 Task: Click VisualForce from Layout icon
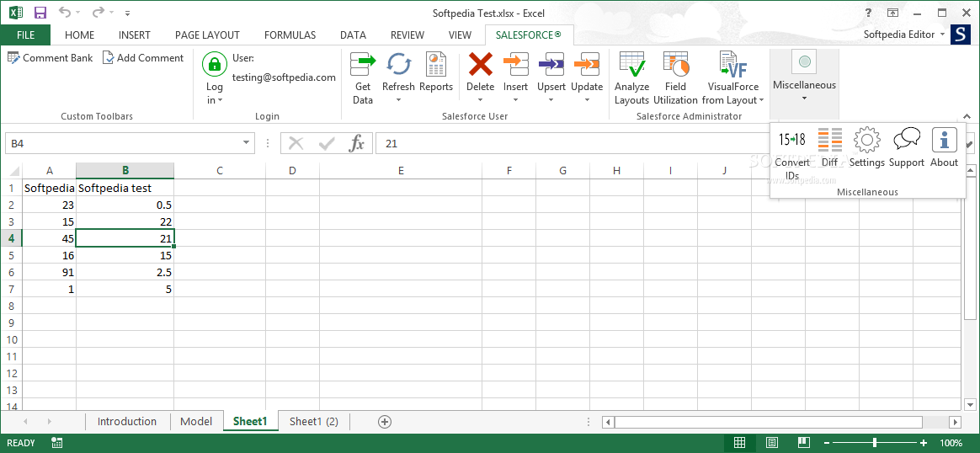click(x=732, y=64)
